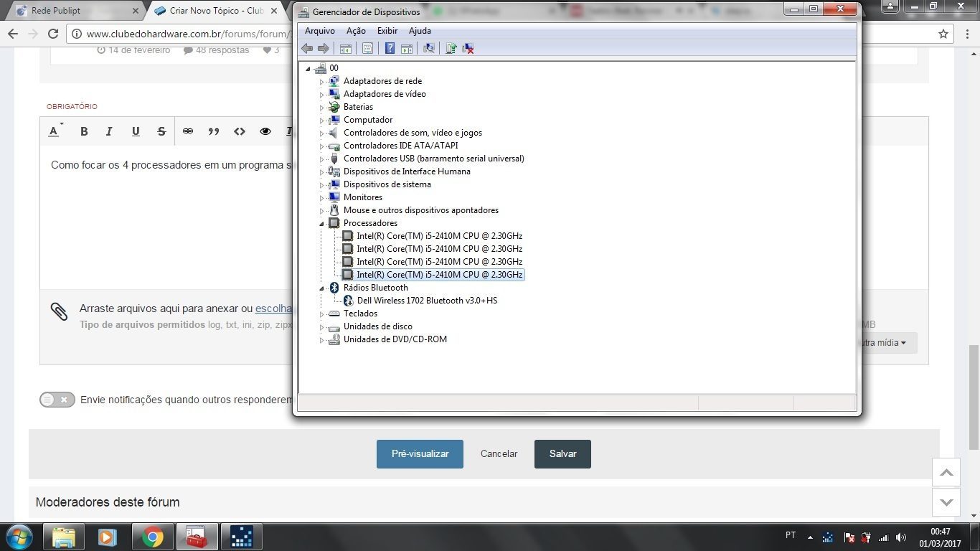Select the Teclados tree item
The height and width of the screenshot is (551, 980).
tap(360, 314)
